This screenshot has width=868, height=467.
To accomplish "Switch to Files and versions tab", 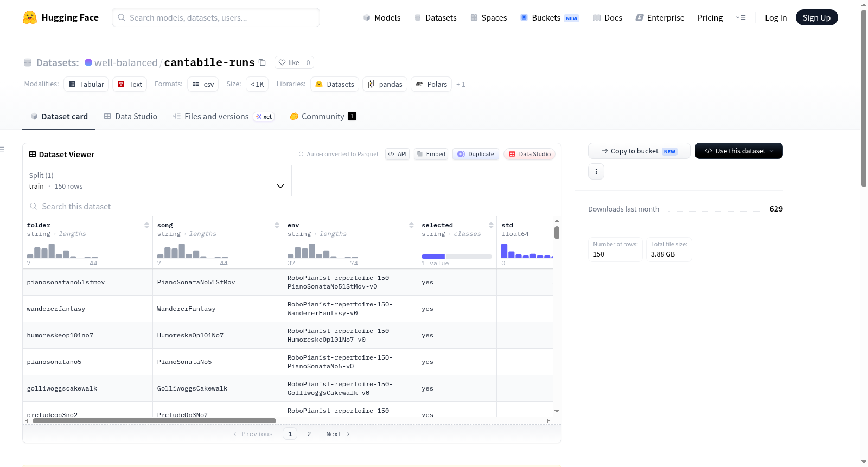I will (x=223, y=116).
